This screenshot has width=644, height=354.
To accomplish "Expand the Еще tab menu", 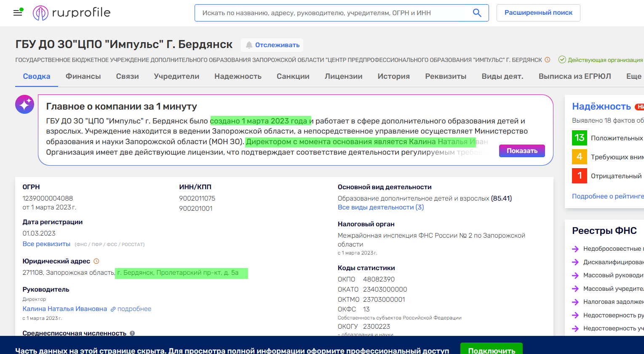I will [x=633, y=76].
